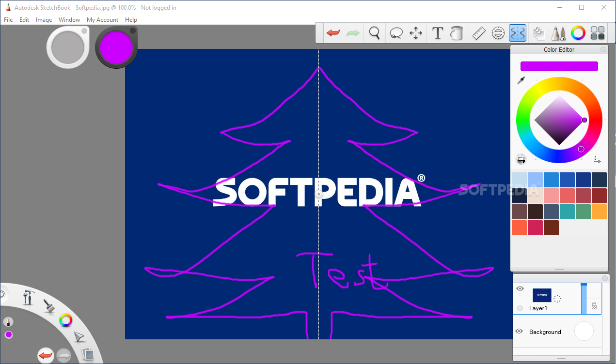This screenshot has width=616, height=364.
Task: Toggle Layer1 transparency lock
Action: 594,306
